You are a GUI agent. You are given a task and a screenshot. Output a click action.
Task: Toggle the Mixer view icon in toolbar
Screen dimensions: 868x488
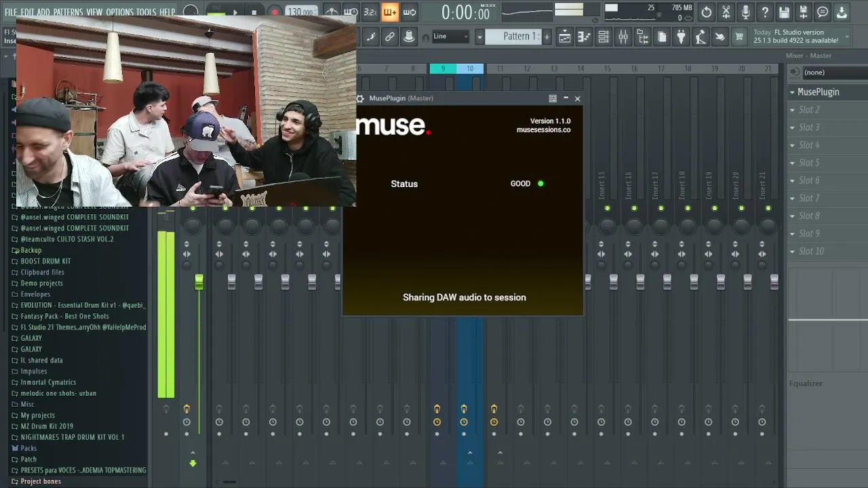(x=623, y=37)
